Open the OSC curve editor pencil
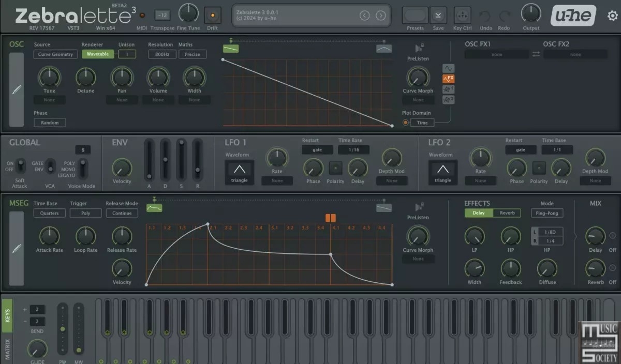The width and height of the screenshot is (621, 364). click(x=17, y=89)
